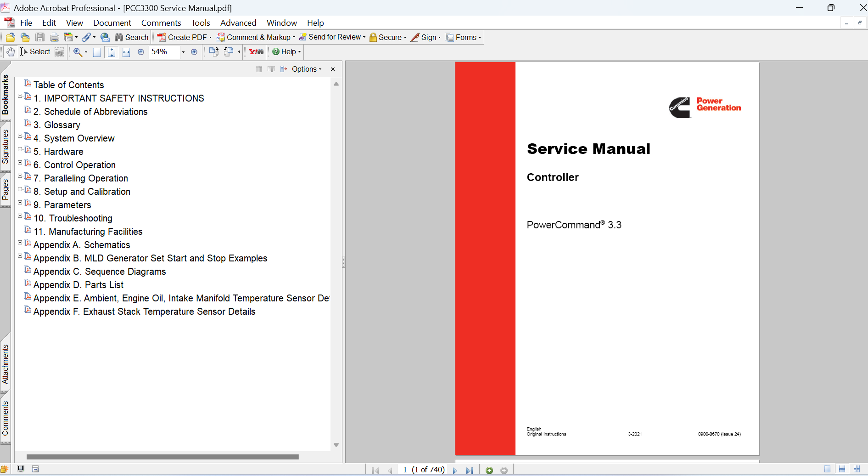The width and height of the screenshot is (868, 476).
Task: Click the Actual Size page icon
Action: coord(97,52)
